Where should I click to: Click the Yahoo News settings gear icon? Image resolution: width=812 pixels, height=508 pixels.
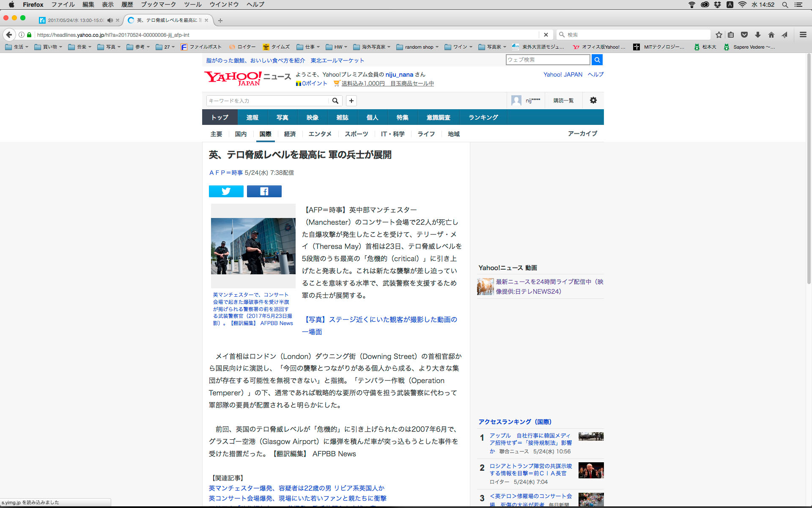pos(593,100)
